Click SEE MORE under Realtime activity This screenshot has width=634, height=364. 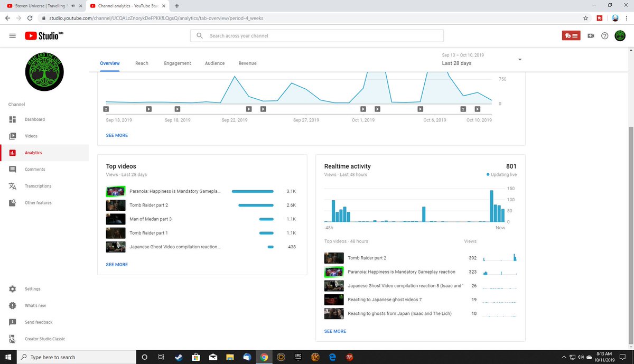(x=335, y=331)
